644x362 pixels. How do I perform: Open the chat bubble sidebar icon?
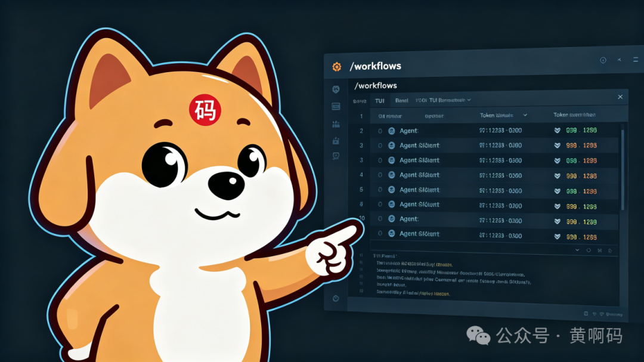(336, 156)
